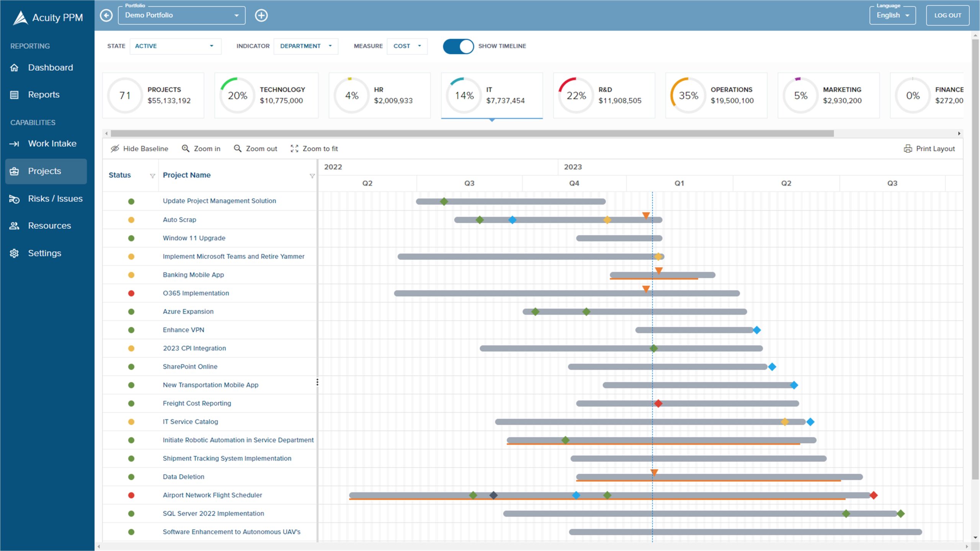Toggle Hide Baseline on timeline

139,148
